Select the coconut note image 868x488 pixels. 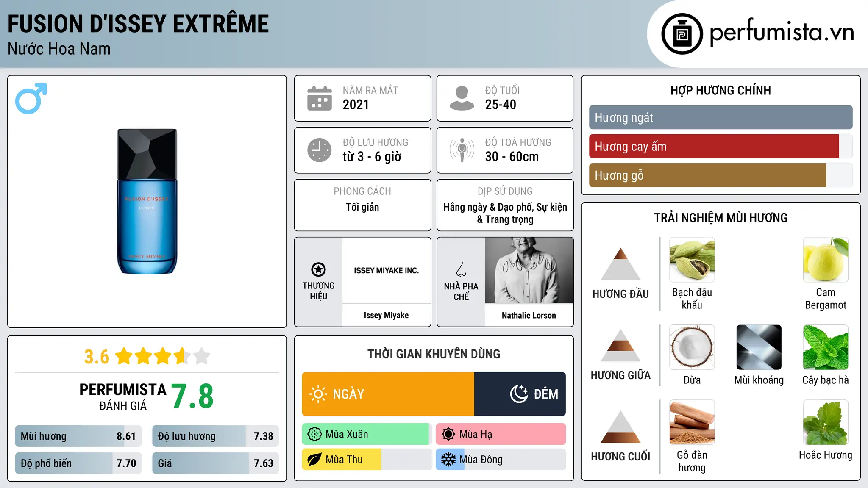[x=692, y=347]
